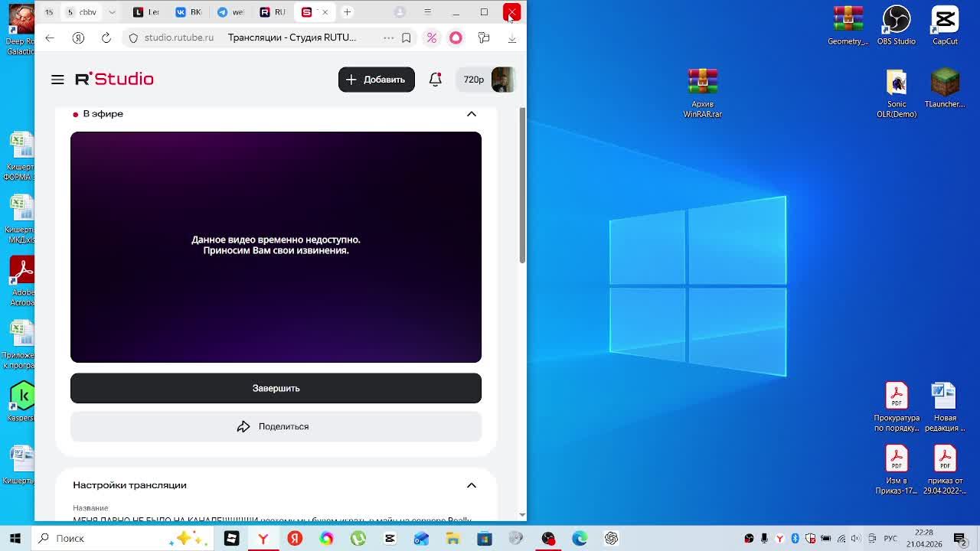Switch to the Telegram web tab
The width and height of the screenshot is (980, 551).
coord(230,12)
